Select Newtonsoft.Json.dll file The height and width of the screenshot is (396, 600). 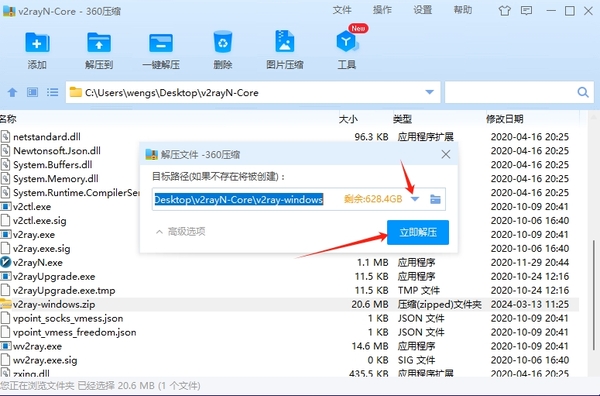[57, 151]
